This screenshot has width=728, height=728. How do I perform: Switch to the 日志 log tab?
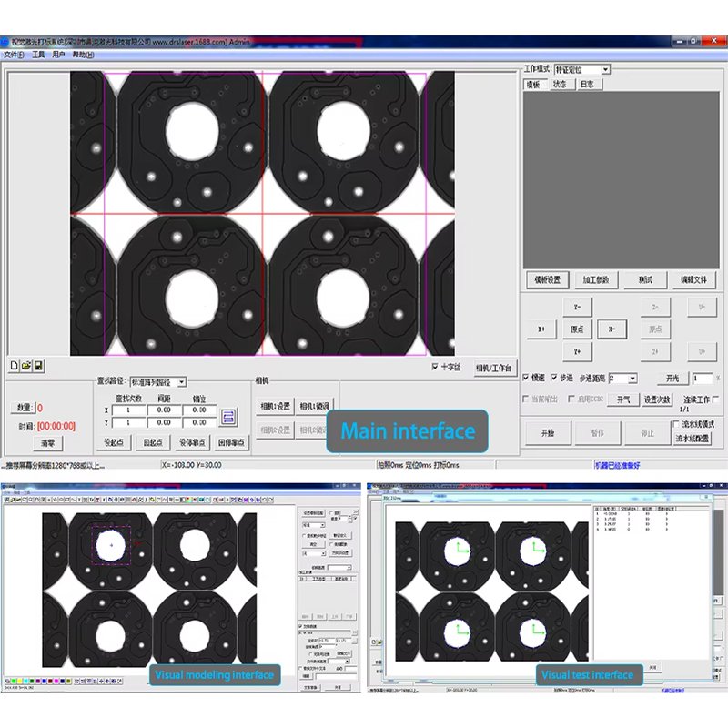pos(588,84)
